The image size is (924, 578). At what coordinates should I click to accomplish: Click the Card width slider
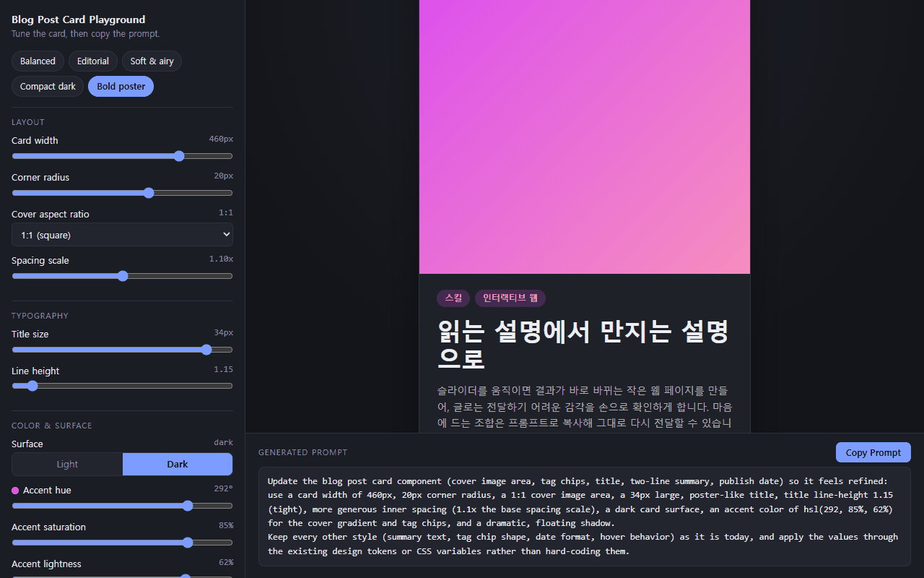point(122,156)
